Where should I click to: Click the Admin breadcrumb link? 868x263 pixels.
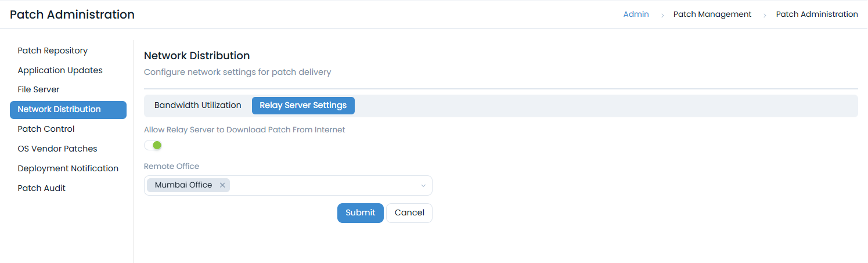point(636,14)
